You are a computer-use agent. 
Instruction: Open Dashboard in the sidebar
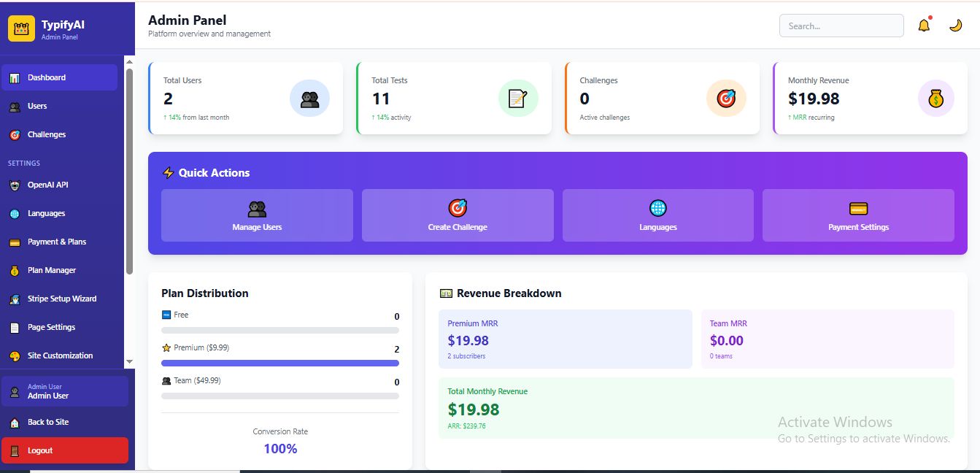coord(59,77)
